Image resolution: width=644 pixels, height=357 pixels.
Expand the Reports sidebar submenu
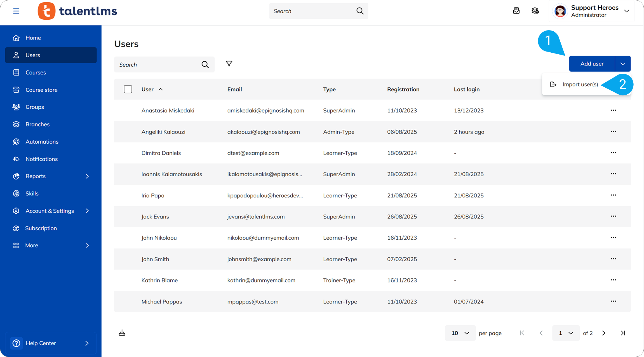[x=87, y=176]
